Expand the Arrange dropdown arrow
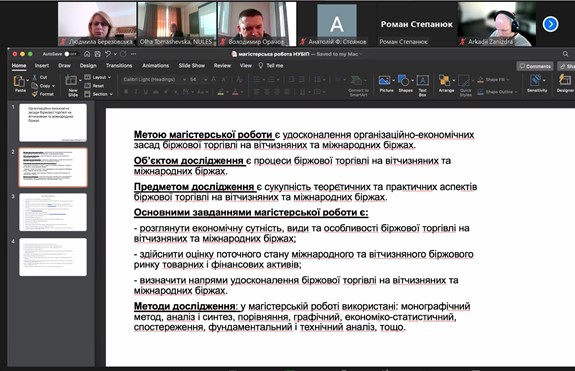 [x=454, y=80]
